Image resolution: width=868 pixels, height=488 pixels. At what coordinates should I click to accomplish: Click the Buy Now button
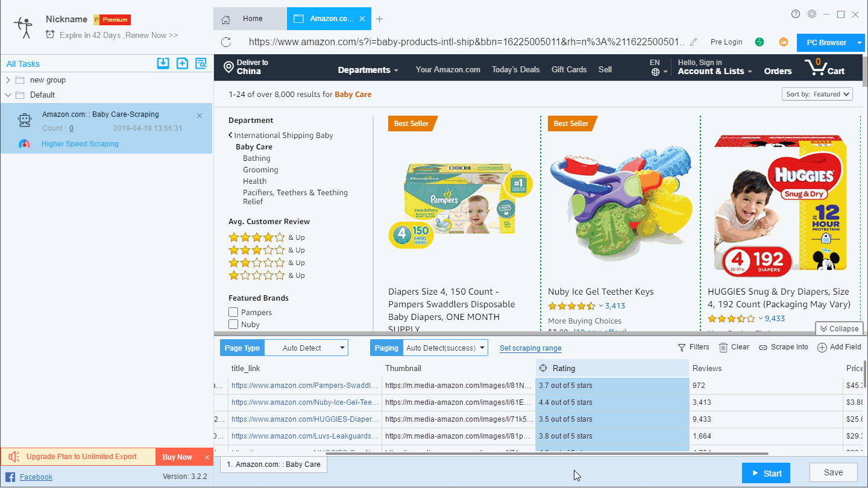pyautogui.click(x=177, y=457)
